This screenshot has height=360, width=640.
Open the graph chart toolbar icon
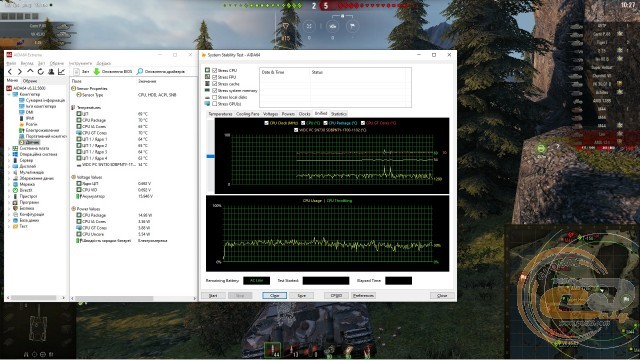tap(61, 72)
